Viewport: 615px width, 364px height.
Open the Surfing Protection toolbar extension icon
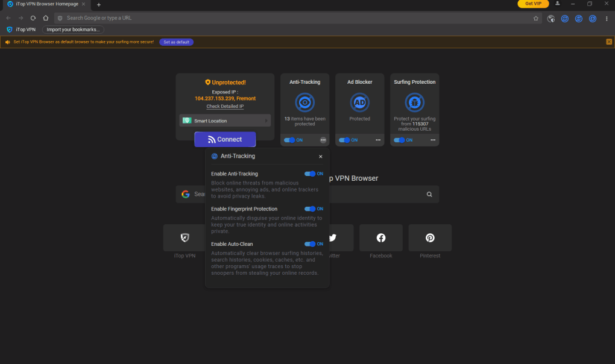coord(593,19)
